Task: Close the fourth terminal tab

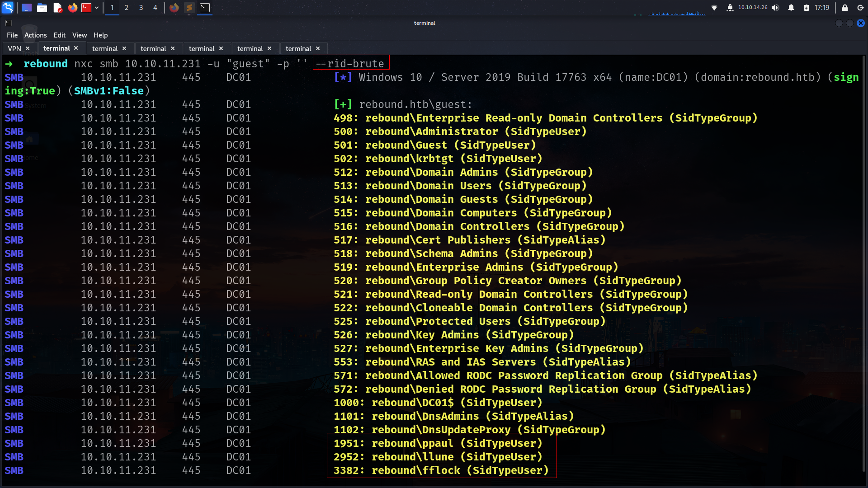Action: point(173,48)
